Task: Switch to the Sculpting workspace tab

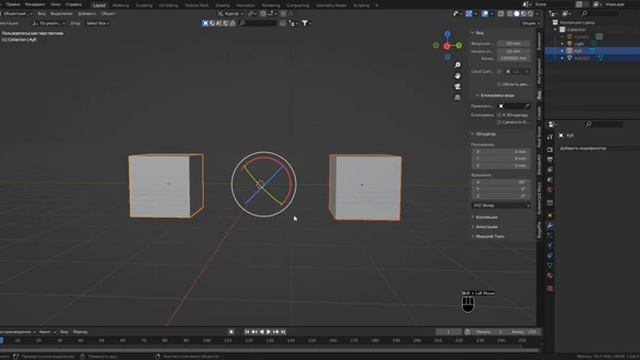Action: (x=144, y=5)
